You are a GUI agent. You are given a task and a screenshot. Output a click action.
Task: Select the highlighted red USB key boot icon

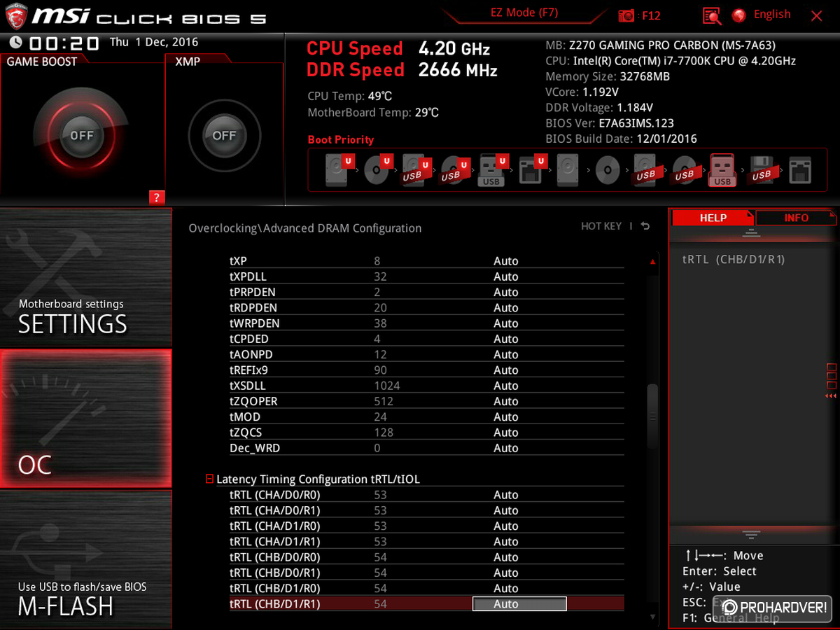[722, 170]
